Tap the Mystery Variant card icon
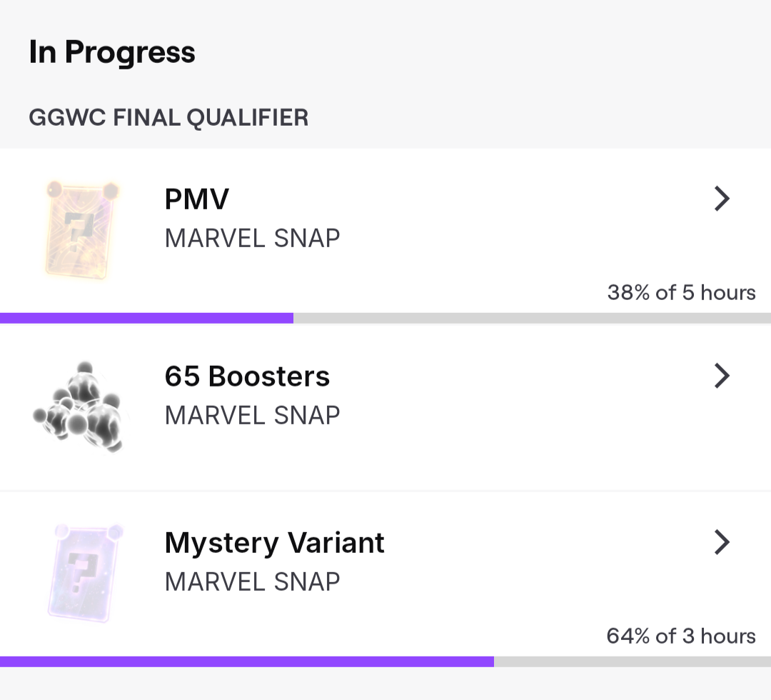Screen dimensions: 771x700 pos(84,570)
